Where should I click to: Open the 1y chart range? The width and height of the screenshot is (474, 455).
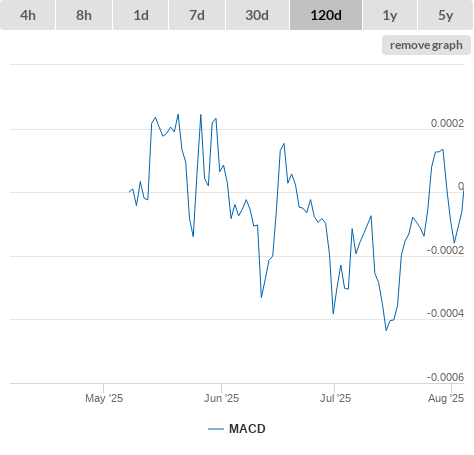coord(390,15)
